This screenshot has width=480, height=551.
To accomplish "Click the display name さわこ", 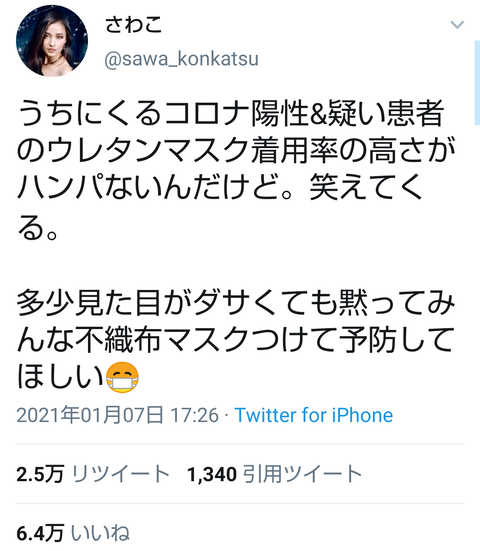I will (134, 25).
